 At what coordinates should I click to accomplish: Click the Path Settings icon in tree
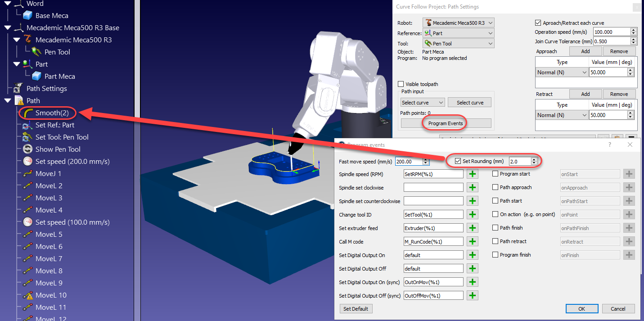pyautogui.click(x=18, y=88)
